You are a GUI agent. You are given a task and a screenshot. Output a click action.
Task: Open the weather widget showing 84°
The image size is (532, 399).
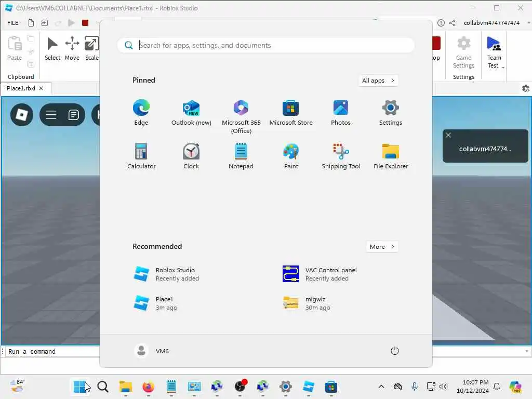click(x=18, y=386)
